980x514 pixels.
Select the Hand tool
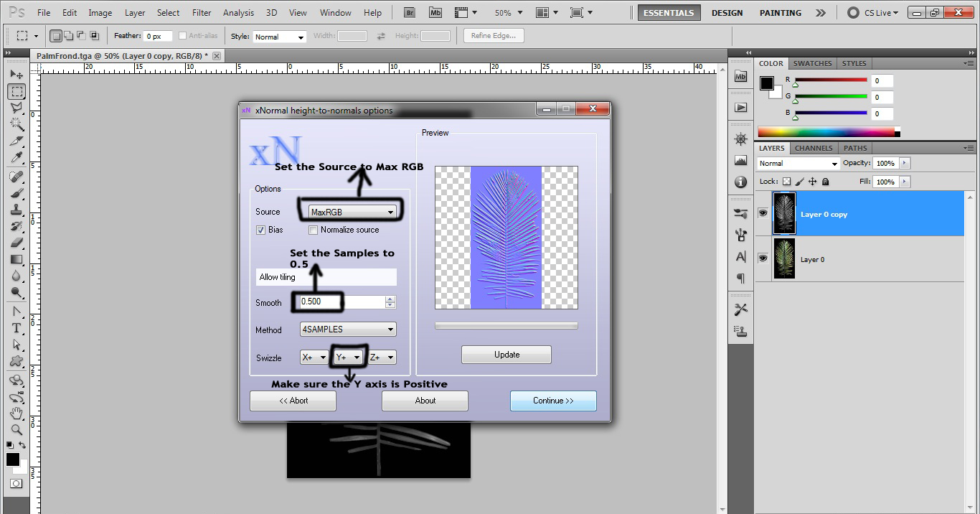pyautogui.click(x=17, y=413)
